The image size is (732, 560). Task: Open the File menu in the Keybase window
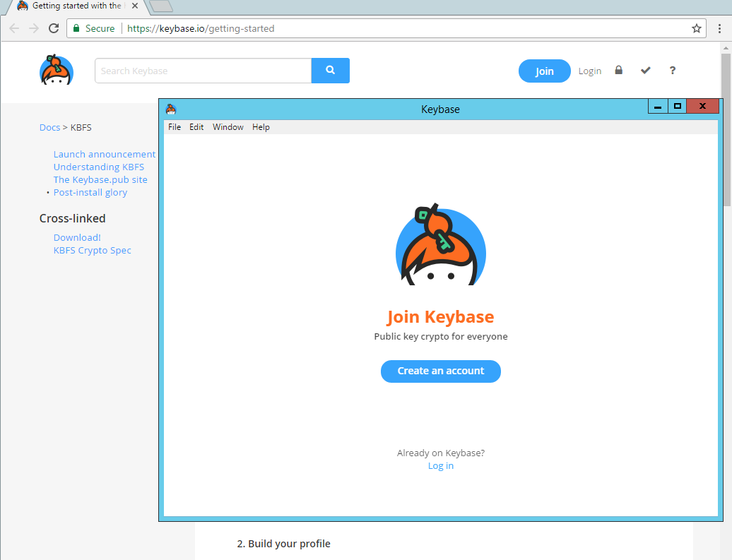click(174, 127)
